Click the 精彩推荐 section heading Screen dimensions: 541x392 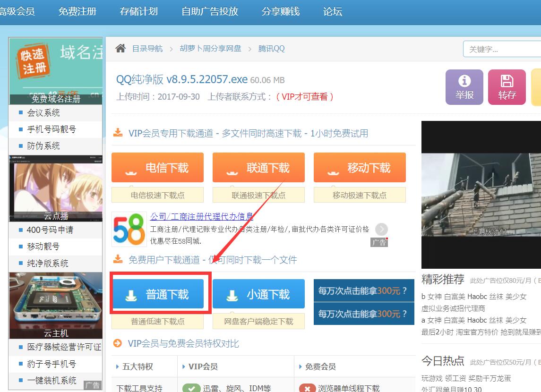click(443, 279)
